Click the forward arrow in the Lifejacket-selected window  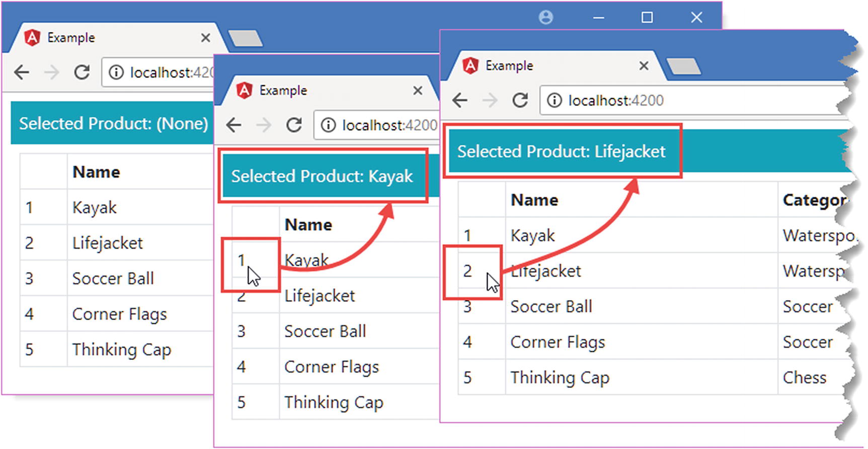click(490, 100)
